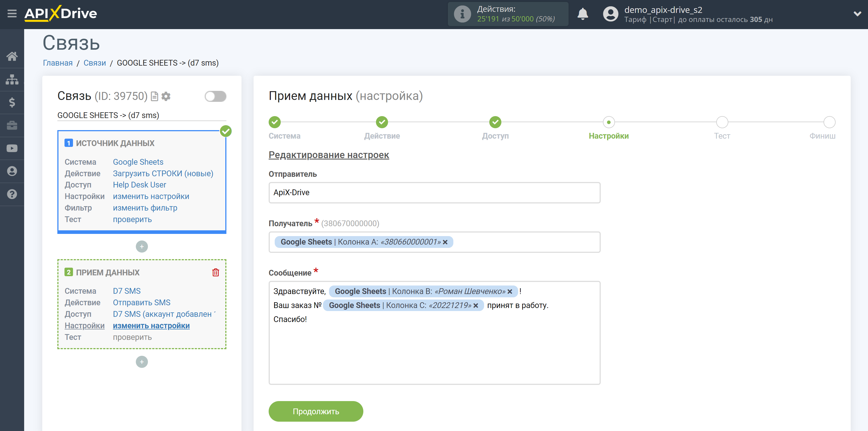Open help question mark sidebar icon
Image resolution: width=868 pixels, height=431 pixels.
(x=12, y=194)
